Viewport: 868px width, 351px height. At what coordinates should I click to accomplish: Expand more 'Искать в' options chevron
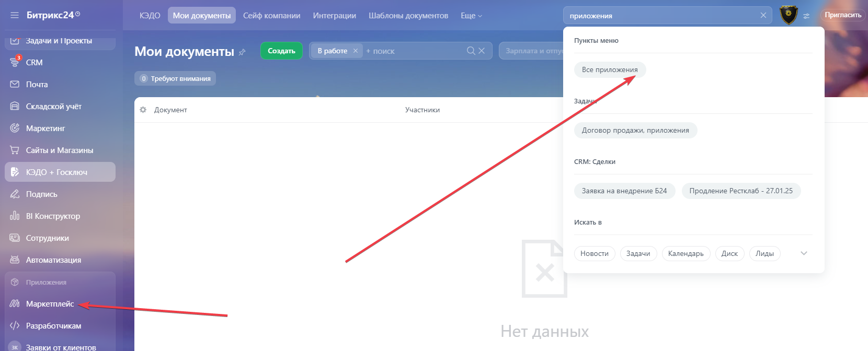pyautogui.click(x=804, y=253)
